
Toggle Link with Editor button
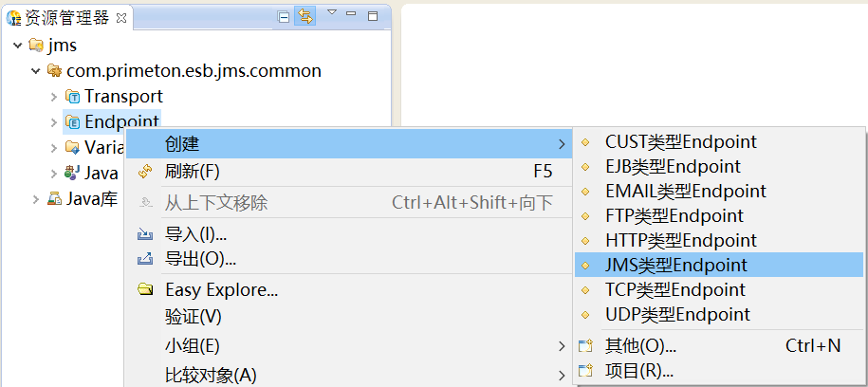click(305, 16)
